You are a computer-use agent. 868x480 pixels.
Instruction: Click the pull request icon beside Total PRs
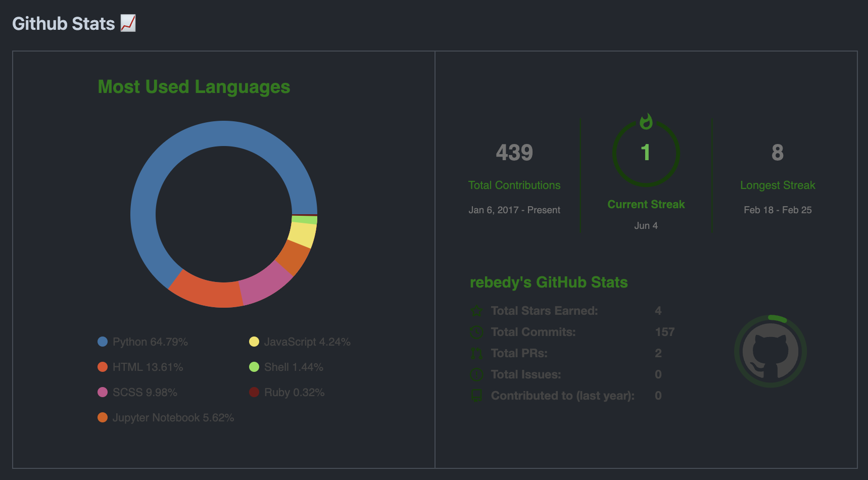(x=476, y=353)
